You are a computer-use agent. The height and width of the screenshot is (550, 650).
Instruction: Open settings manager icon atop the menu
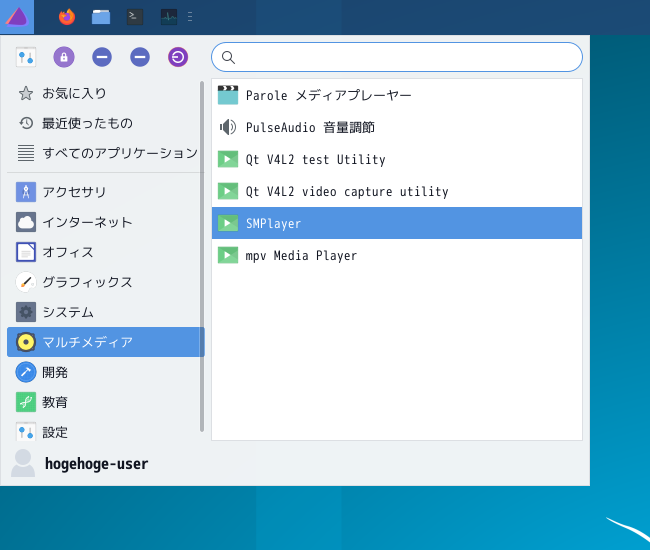coord(26,57)
